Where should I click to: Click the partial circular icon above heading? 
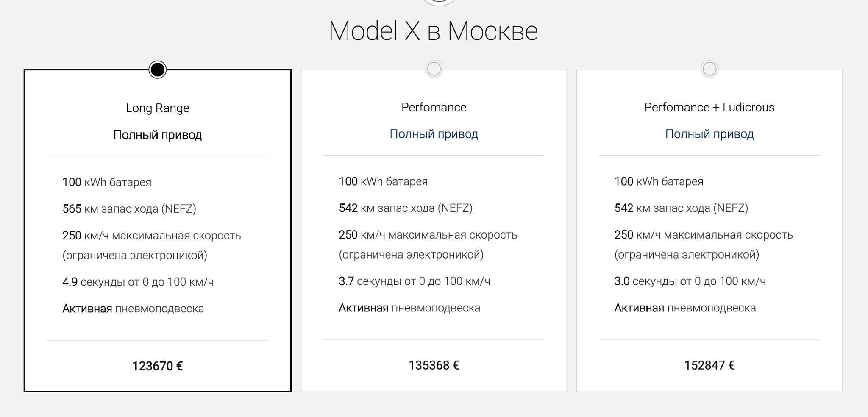click(439, 3)
